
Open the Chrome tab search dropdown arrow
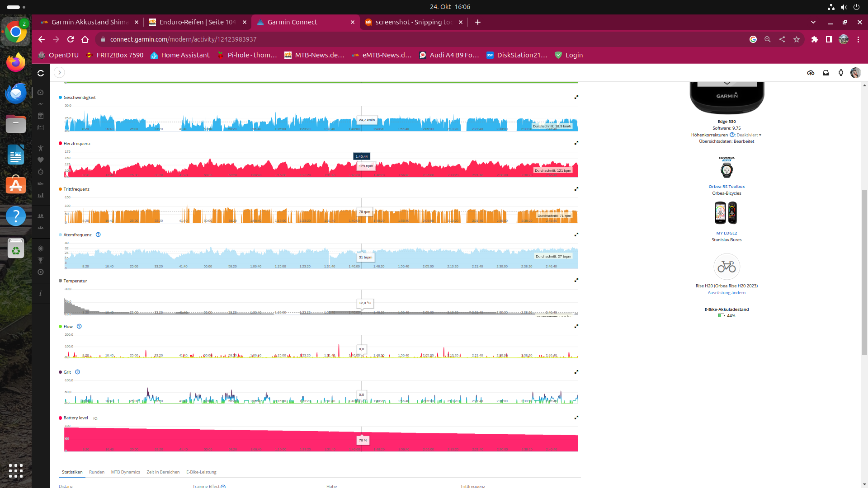[813, 22]
